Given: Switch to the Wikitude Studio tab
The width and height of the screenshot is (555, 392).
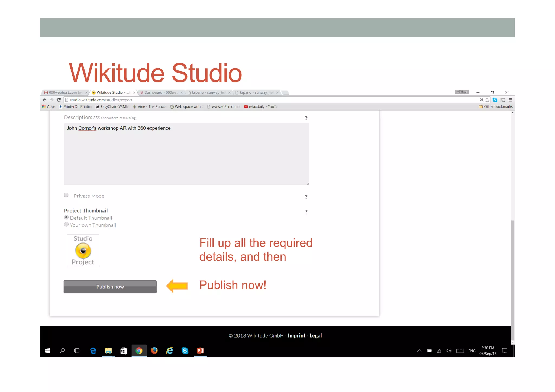Looking at the screenshot, I should click(x=113, y=92).
